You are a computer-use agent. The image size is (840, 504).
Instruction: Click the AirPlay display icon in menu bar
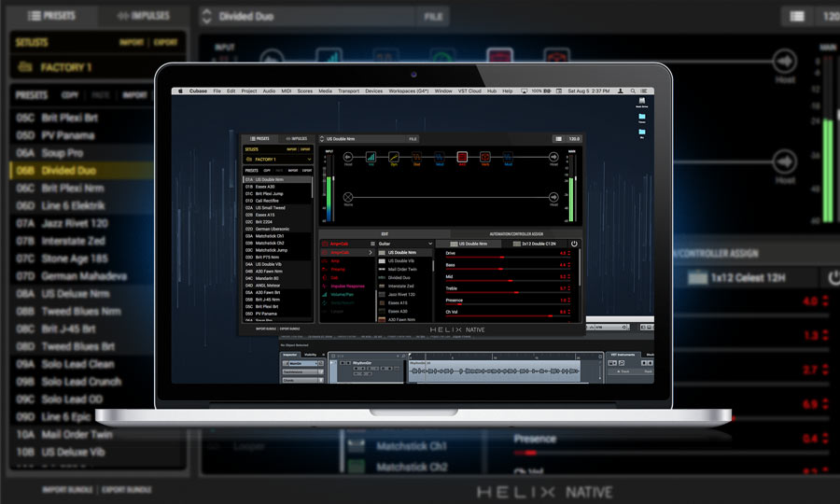[524, 91]
